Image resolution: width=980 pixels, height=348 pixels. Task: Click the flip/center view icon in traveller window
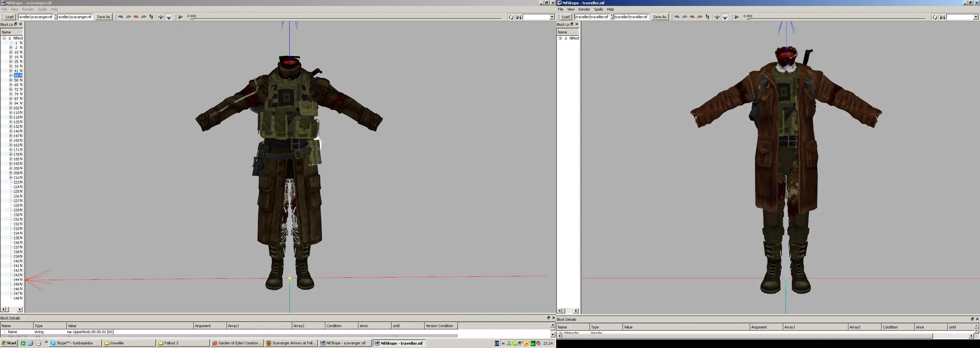[717, 17]
